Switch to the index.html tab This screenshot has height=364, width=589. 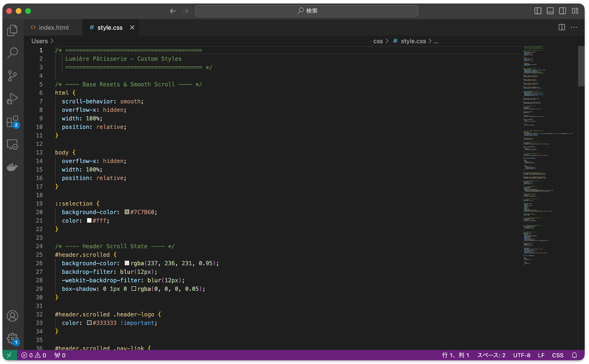coord(53,27)
